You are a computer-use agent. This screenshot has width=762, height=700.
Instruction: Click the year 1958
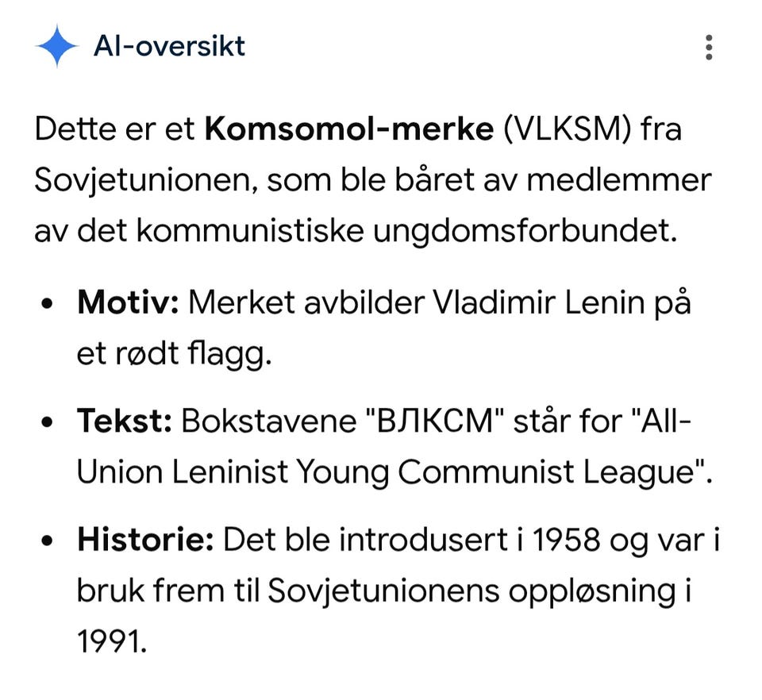(x=566, y=539)
